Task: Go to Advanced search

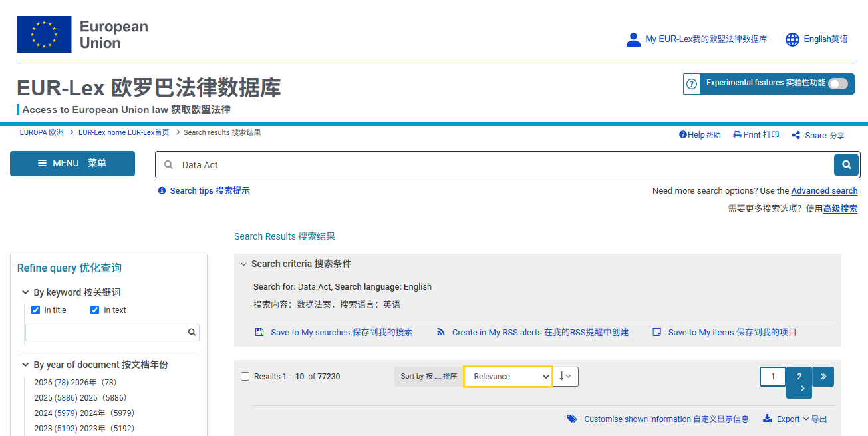Action: coord(824,190)
